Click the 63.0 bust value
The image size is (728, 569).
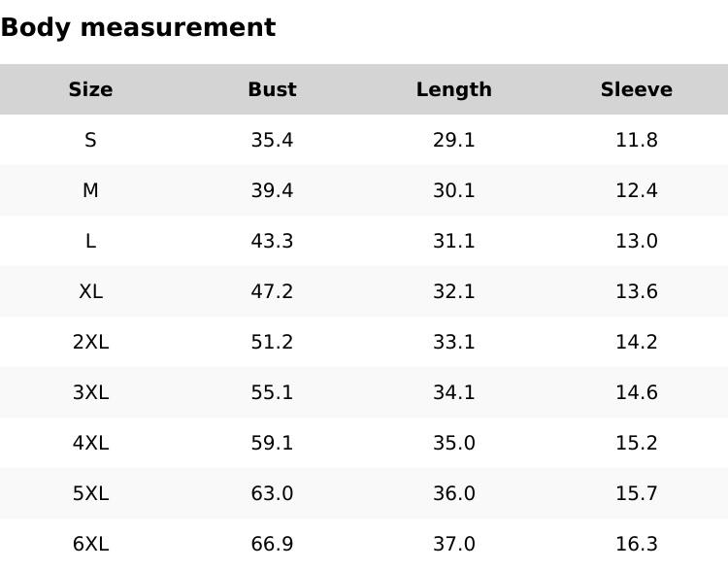[x=272, y=493]
